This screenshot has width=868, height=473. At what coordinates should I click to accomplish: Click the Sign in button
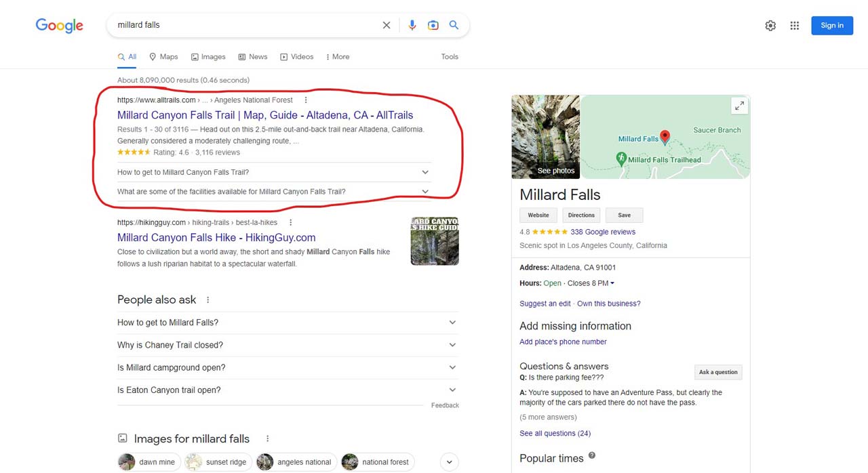(832, 26)
